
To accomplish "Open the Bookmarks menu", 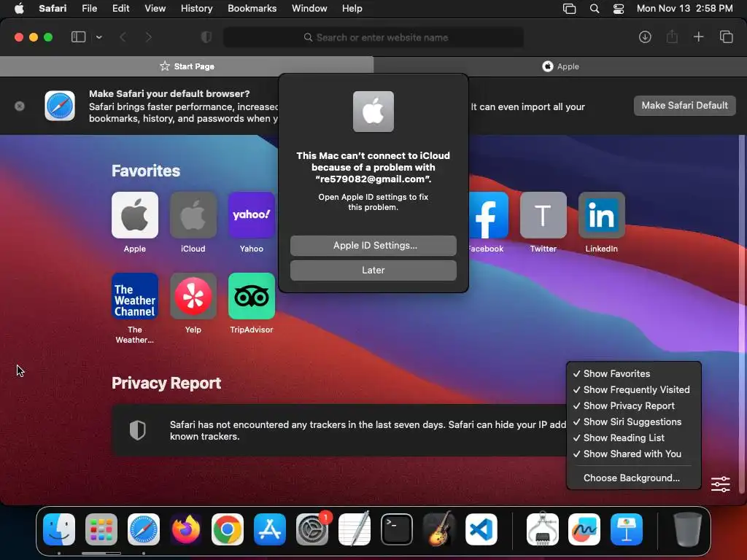I will point(252,8).
